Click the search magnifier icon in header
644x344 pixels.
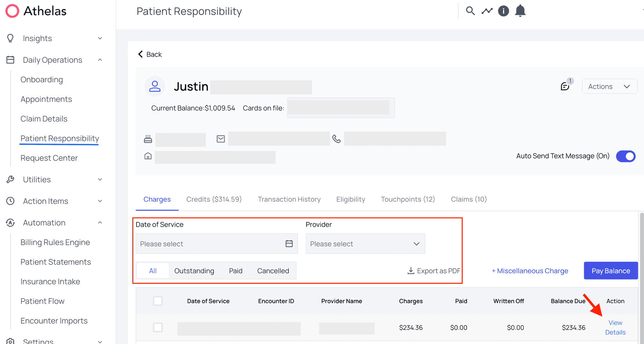coord(470,11)
